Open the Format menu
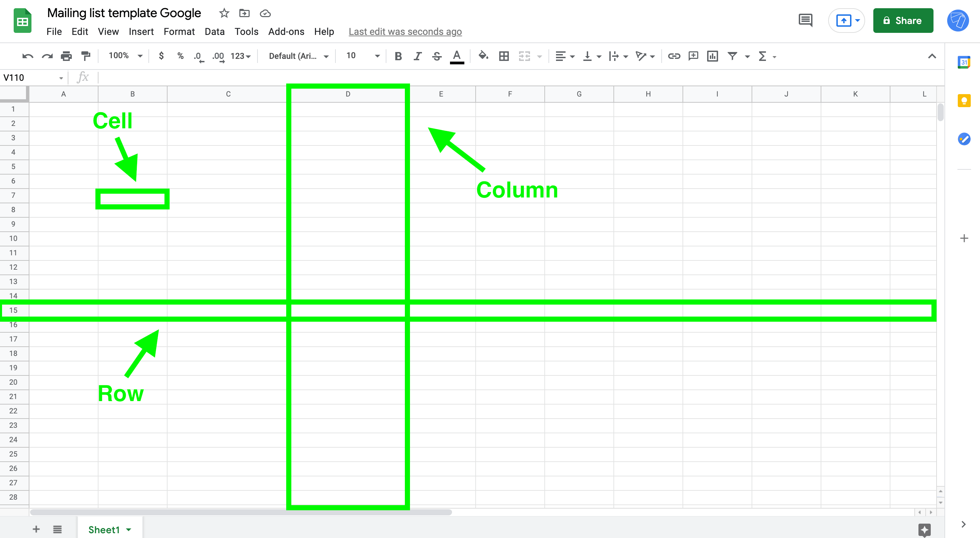The image size is (980, 538). 178,31
